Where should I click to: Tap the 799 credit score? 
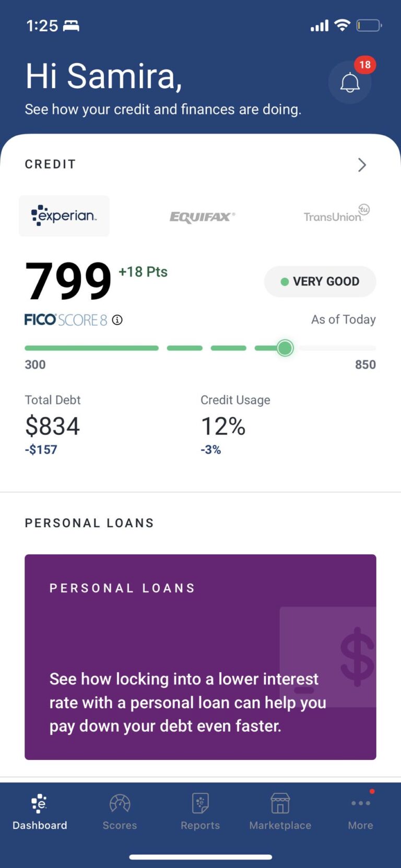coord(68,281)
